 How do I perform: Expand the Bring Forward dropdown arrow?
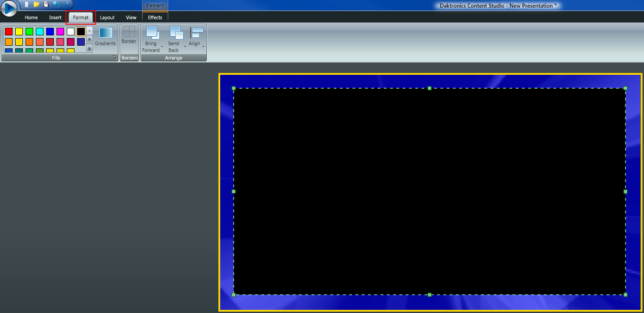[x=162, y=47]
